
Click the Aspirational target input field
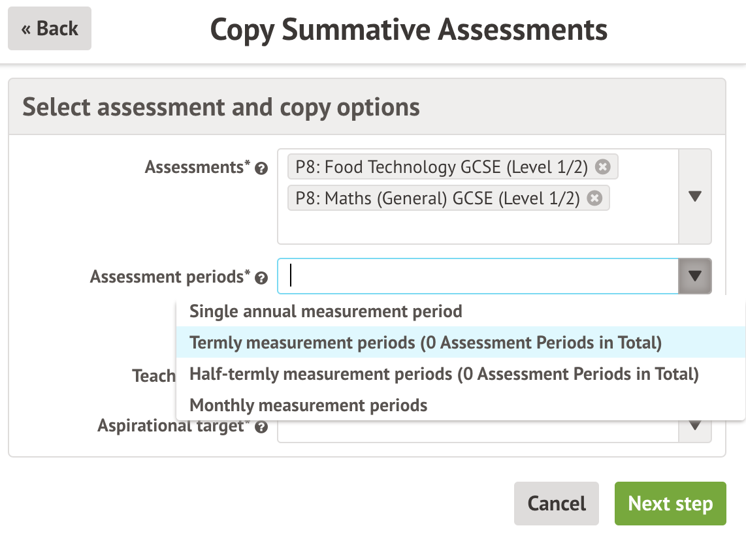477,432
